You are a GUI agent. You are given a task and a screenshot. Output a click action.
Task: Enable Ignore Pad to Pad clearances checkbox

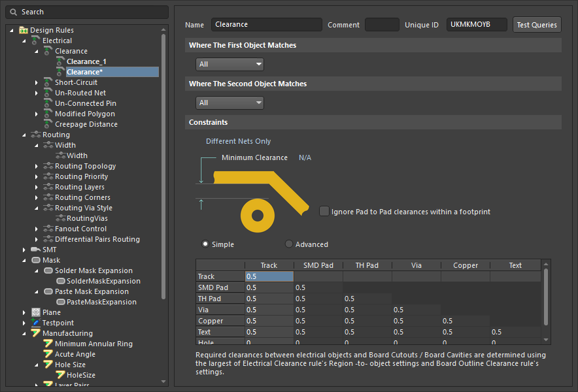point(324,212)
